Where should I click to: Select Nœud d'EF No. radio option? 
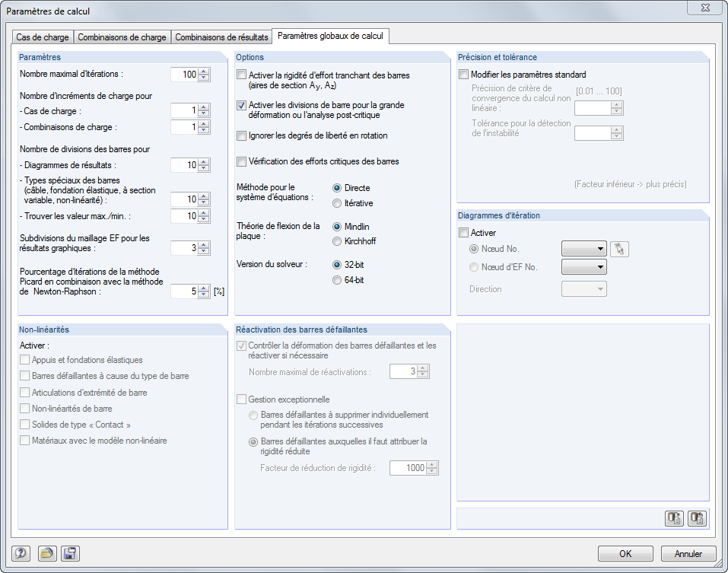coord(474,267)
